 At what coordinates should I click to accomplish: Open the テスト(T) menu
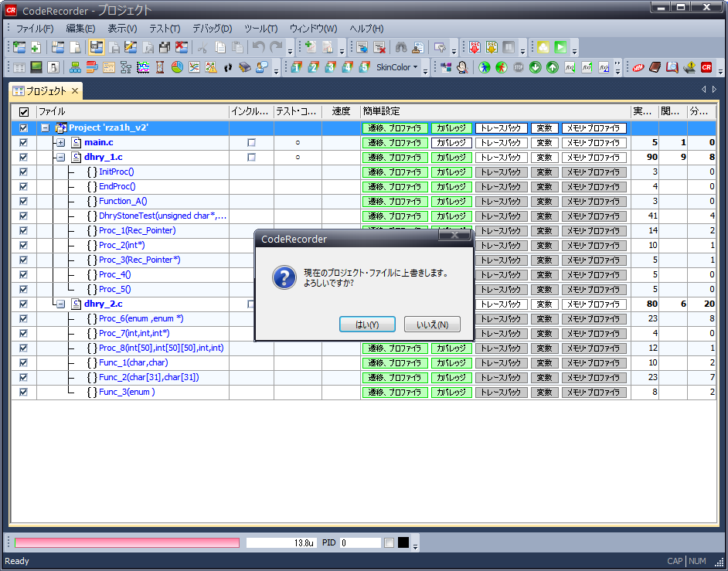[x=165, y=29]
